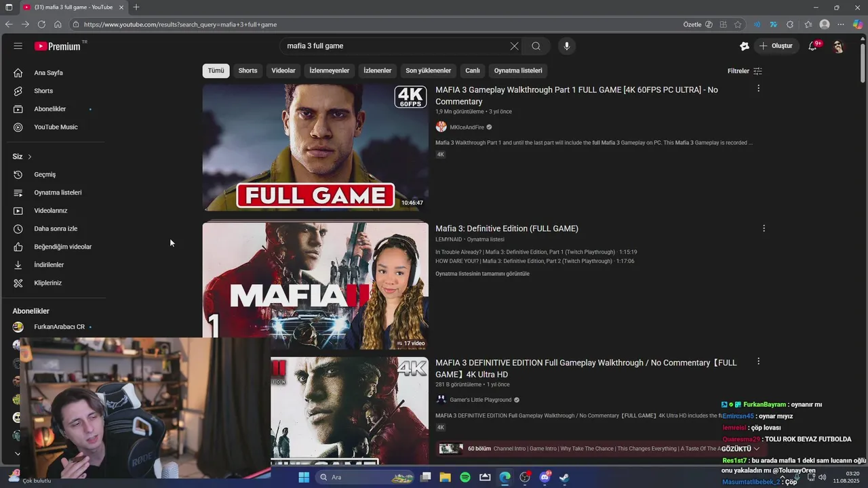
Task: Open İndirilenler in sidebar
Action: click(x=54, y=264)
